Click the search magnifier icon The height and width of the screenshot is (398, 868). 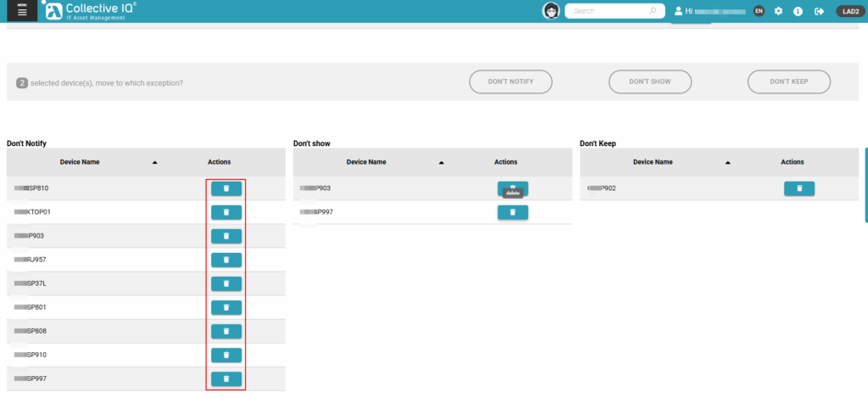pyautogui.click(x=653, y=11)
